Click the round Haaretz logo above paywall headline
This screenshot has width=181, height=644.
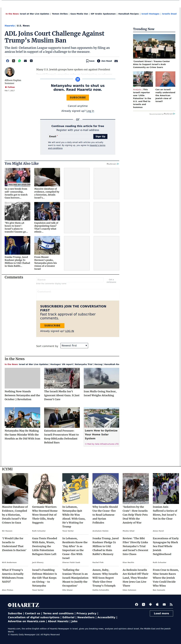tap(78, 79)
